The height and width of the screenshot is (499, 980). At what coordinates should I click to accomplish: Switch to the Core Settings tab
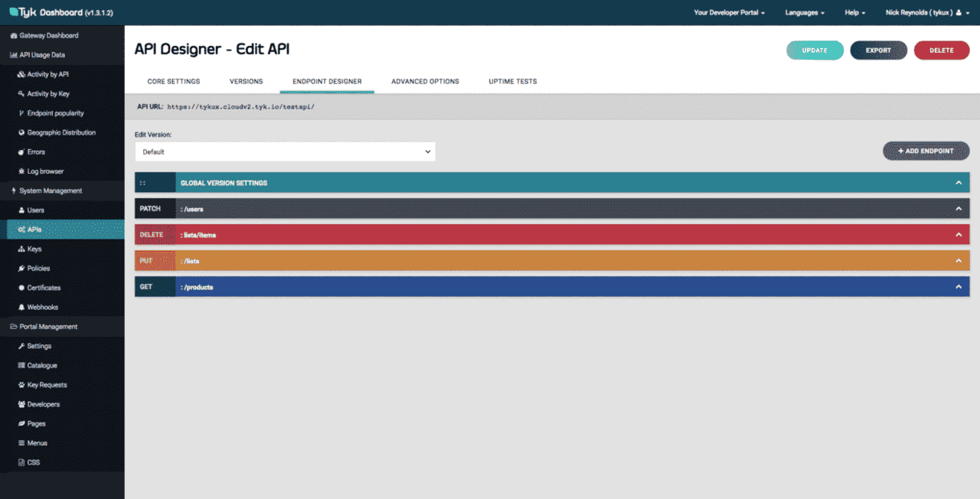(x=174, y=81)
